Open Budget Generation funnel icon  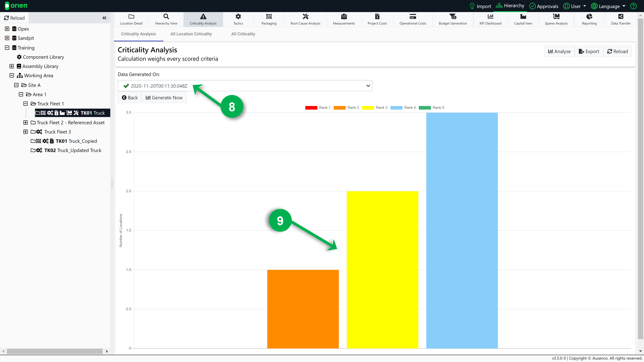pos(453,17)
